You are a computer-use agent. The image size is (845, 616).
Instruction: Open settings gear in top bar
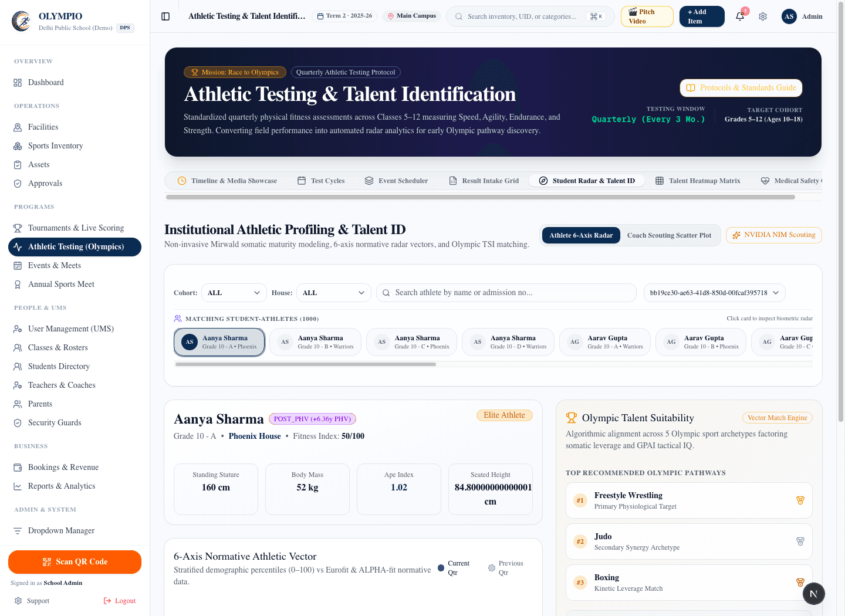[763, 16]
